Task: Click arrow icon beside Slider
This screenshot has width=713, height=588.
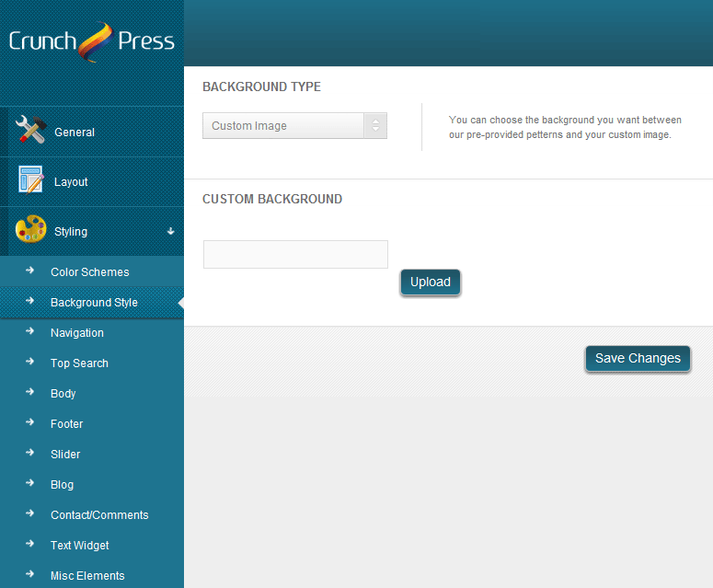Action: [30, 453]
